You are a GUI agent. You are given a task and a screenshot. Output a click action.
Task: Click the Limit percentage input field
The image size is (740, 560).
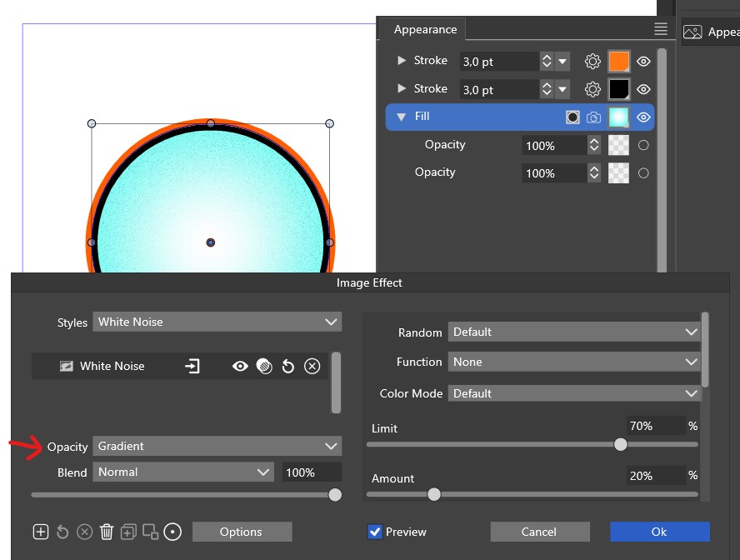click(x=655, y=426)
